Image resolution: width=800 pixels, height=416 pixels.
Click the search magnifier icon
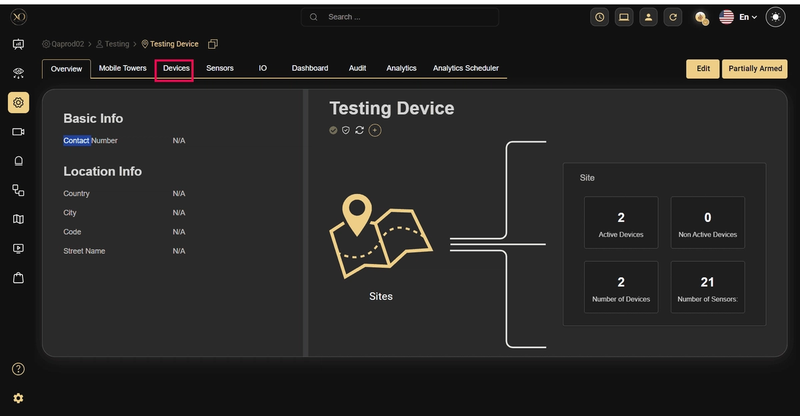coord(314,17)
